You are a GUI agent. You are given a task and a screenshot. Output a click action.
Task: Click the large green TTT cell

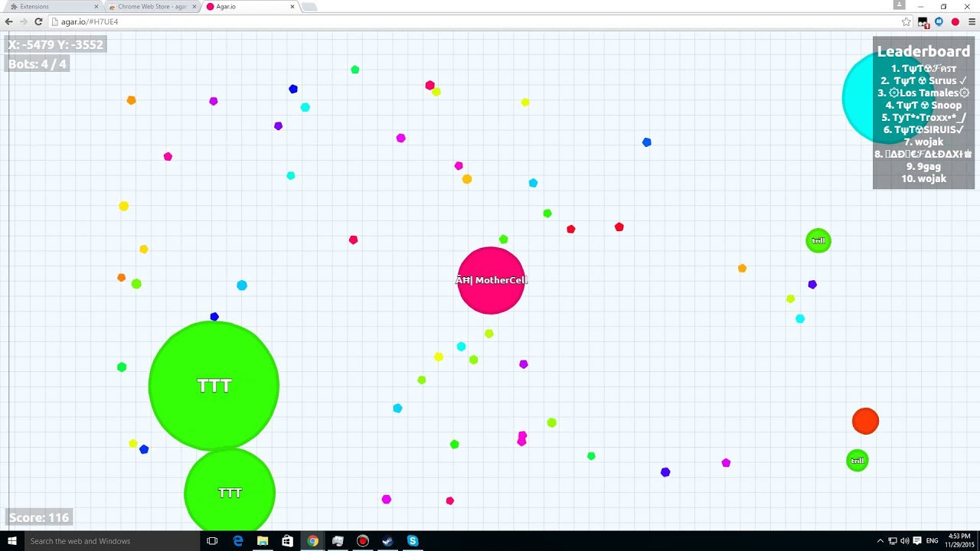(x=214, y=385)
